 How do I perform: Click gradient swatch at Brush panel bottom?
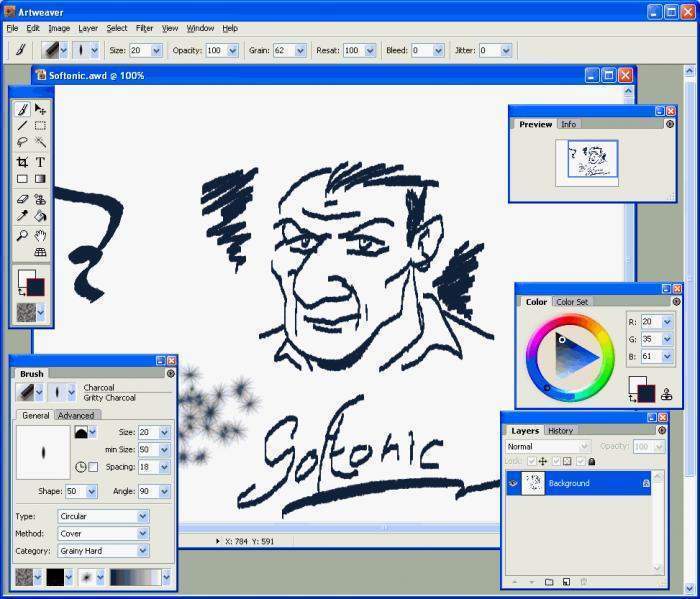tap(135, 577)
